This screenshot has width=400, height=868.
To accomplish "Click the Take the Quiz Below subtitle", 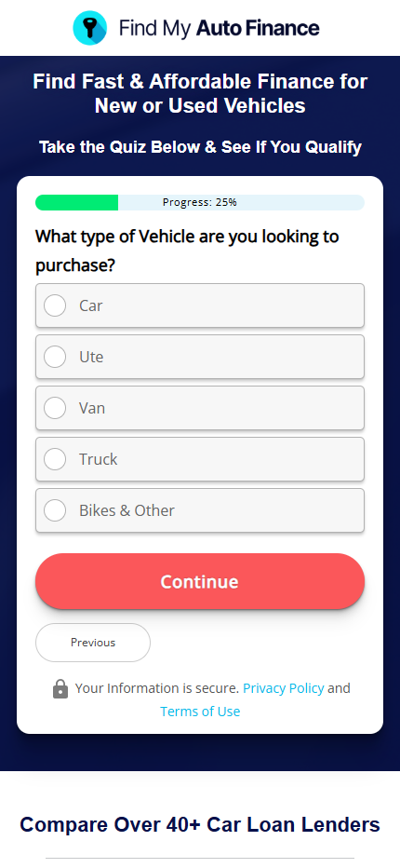I will click(x=200, y=147).
